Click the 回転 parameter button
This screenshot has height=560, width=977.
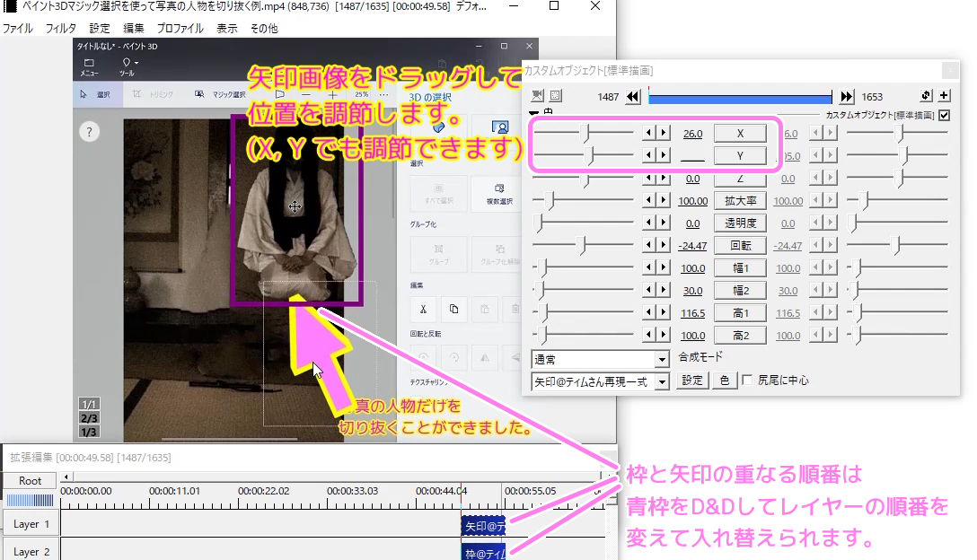740,245
